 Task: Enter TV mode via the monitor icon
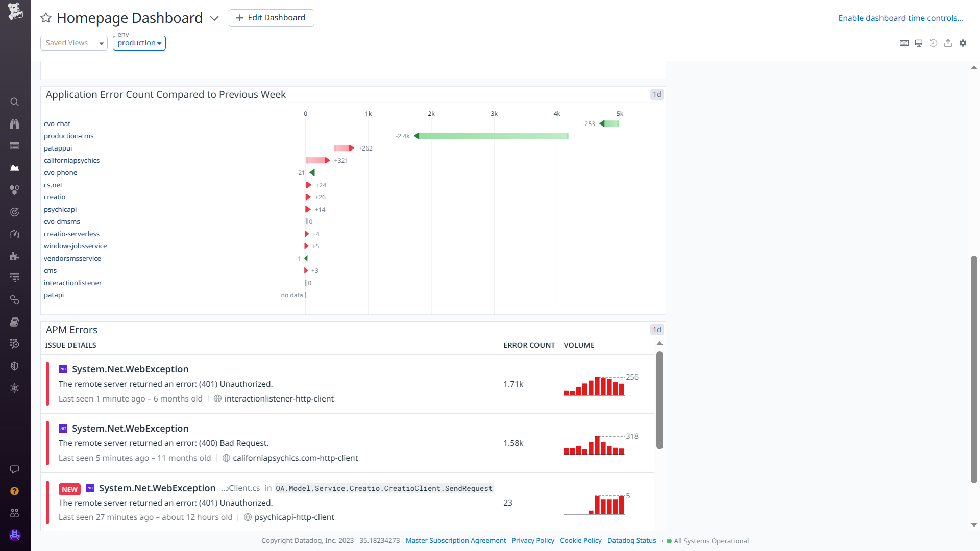coord(919,43)
